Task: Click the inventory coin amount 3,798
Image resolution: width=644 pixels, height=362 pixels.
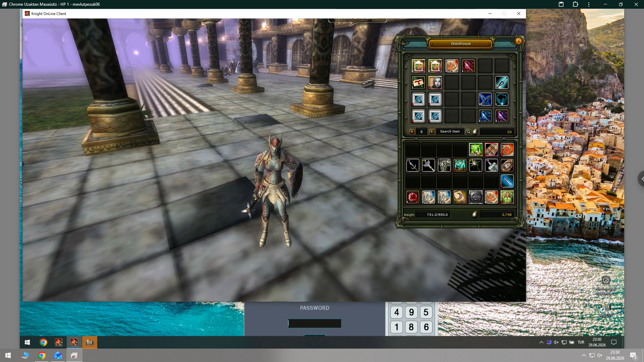Action: click(496, 215)
